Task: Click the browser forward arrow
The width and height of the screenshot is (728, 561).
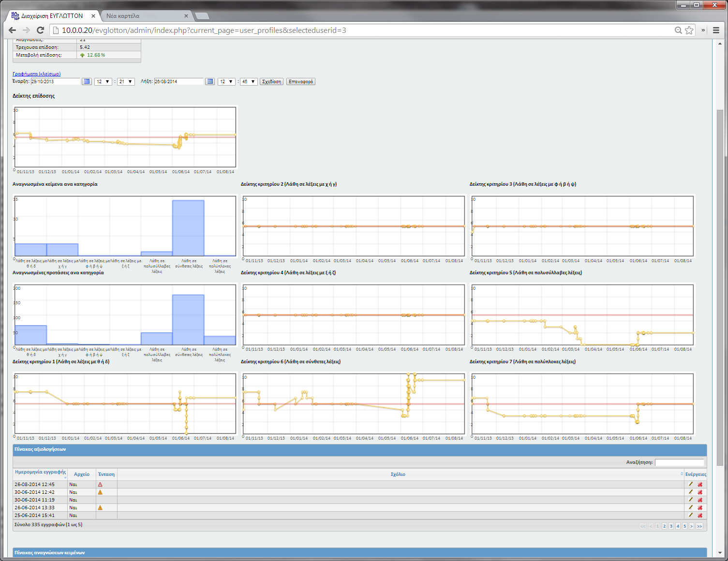Action: coord(26,30)
